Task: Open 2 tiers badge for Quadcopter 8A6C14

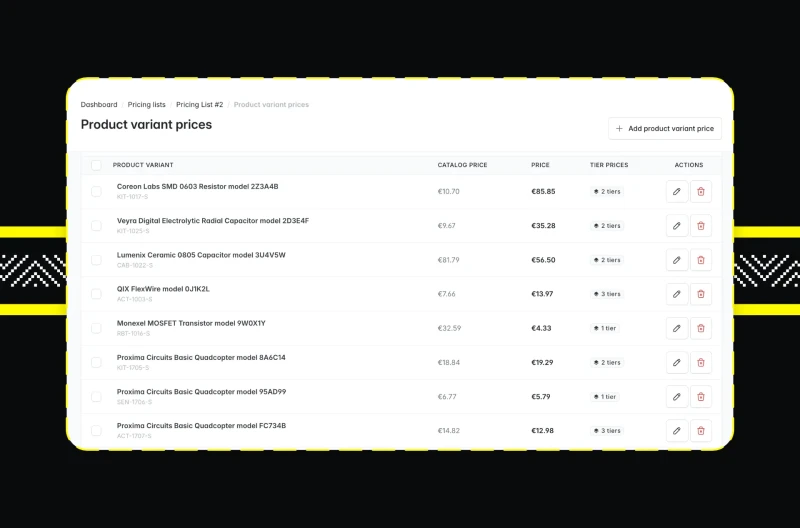Action: point(607,362)
